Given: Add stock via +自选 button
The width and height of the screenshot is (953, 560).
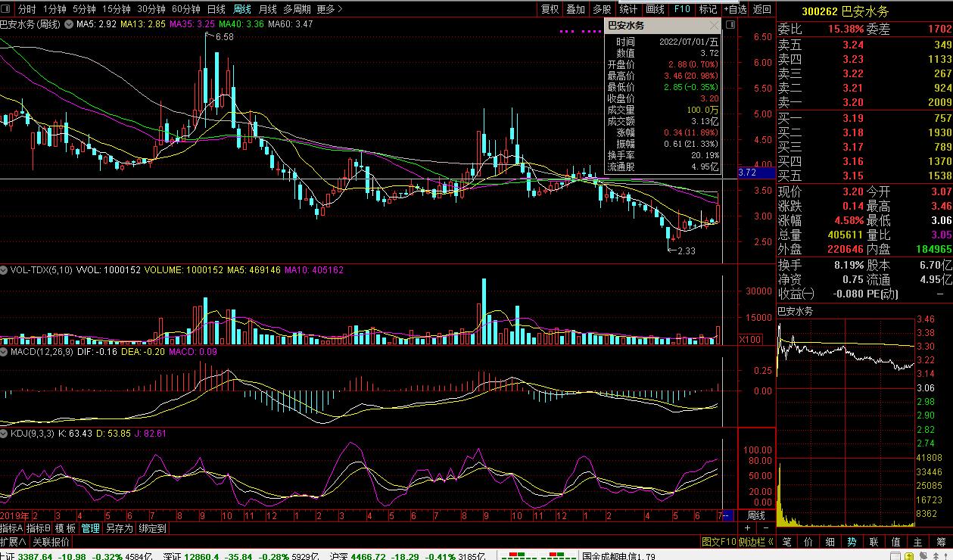Looking at the screenshot, I should (735, 9).
